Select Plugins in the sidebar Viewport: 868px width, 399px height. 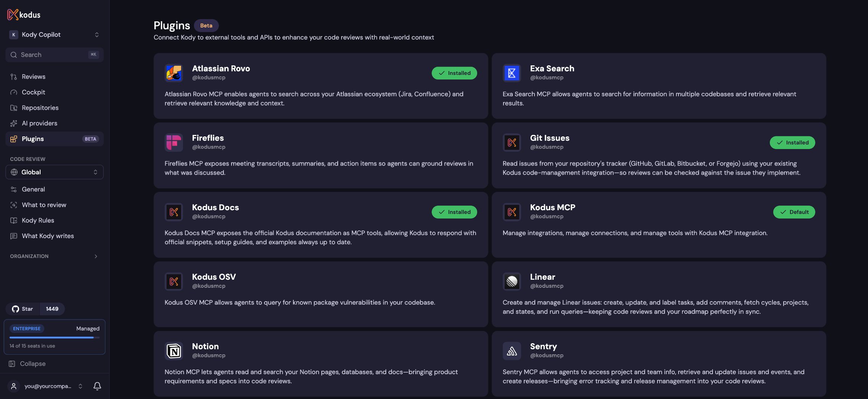55,139
